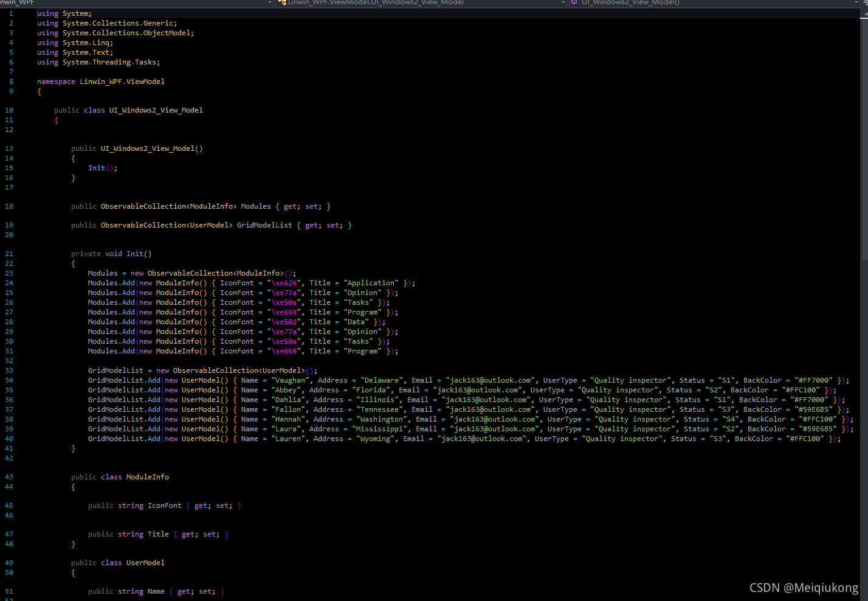Click the vertical scrollbar thumb
The height and width of the screenshot is (601, 868).
pos(864,138)
